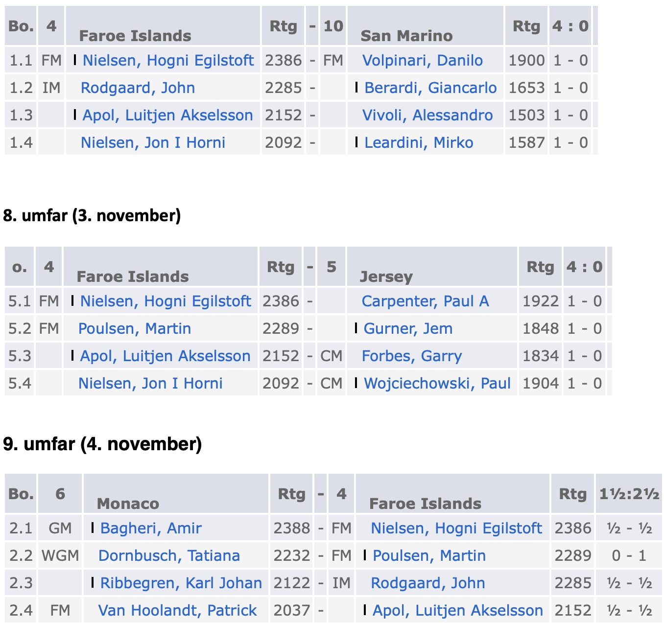Select the Leardini, Mirko link

click(x=418, y=142)
